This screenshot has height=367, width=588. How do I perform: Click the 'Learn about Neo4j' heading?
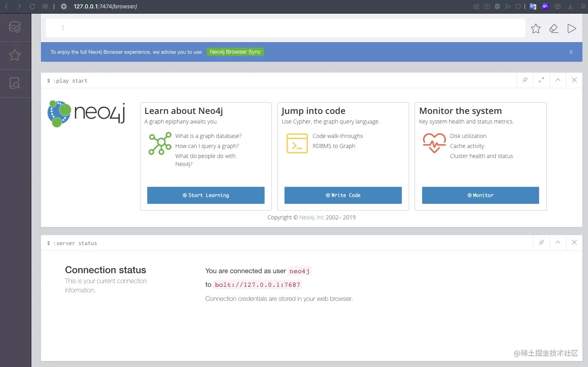(x=183, y=111)
